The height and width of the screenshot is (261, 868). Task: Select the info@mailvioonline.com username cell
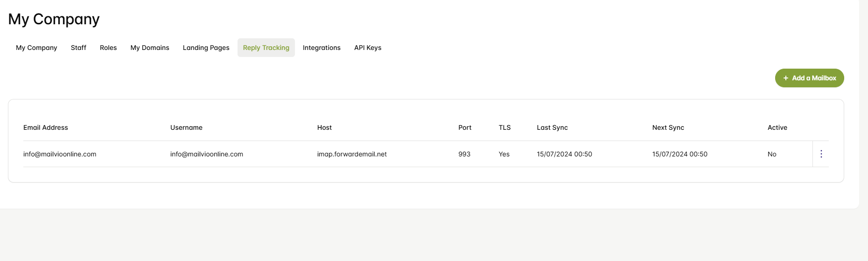click(207, 154)
